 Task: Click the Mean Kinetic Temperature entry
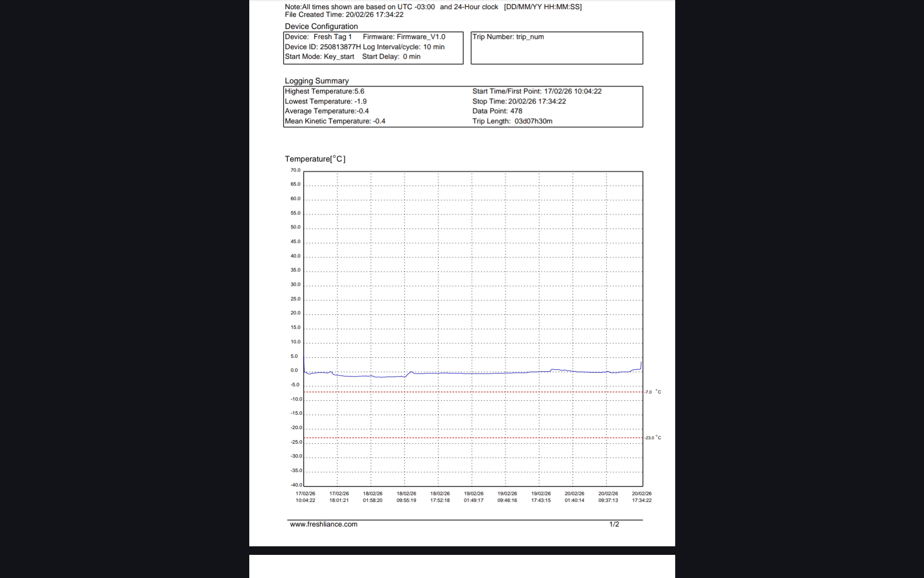pos(335,121)
